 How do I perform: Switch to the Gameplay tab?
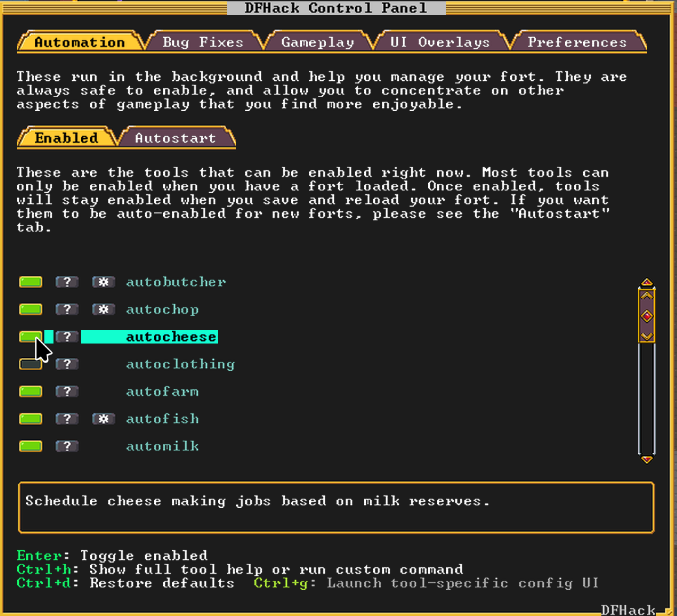pyautogui.click(x=318, y=41)
